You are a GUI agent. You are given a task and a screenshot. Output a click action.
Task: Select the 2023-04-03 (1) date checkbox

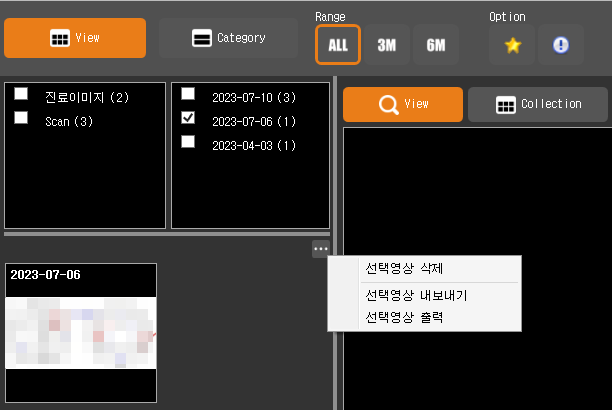188,142
